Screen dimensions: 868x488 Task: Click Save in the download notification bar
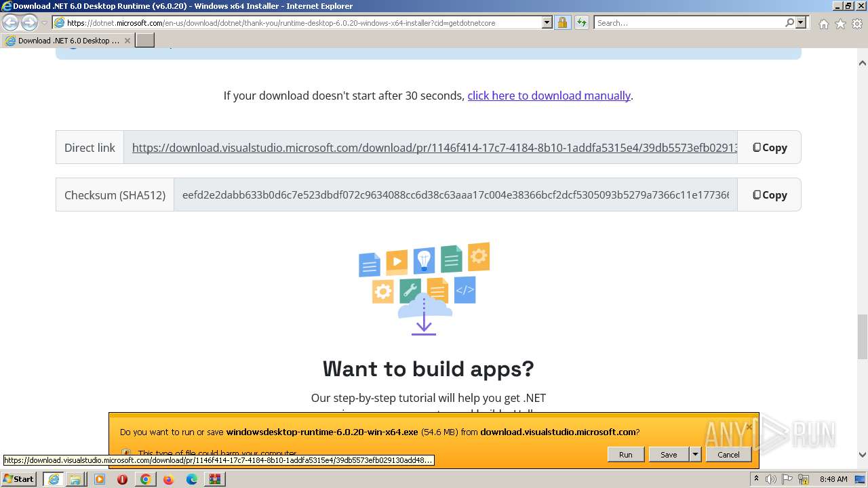click(x=669, y=455)
